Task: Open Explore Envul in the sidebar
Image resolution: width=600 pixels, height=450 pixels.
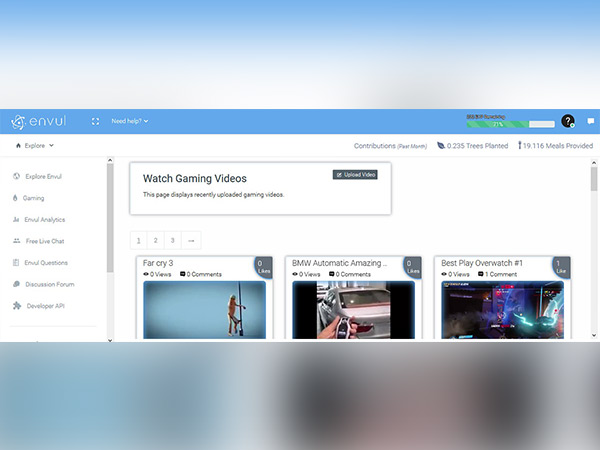Action: tap(47, 176)
